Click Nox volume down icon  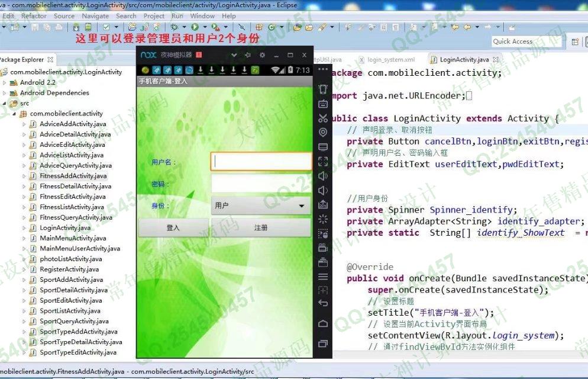pyautogui.click(x=323, y=190)
